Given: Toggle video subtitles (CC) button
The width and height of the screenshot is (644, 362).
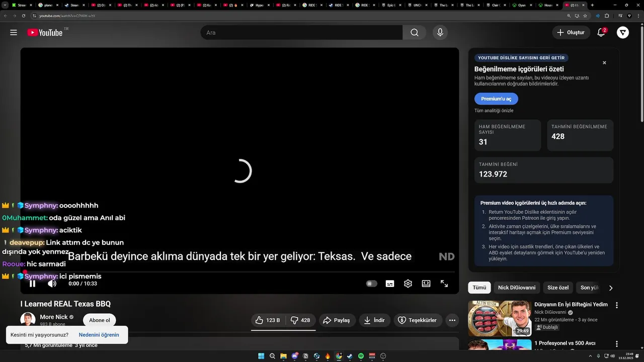Looking at the screenshot, I should (x=390, y=284).
